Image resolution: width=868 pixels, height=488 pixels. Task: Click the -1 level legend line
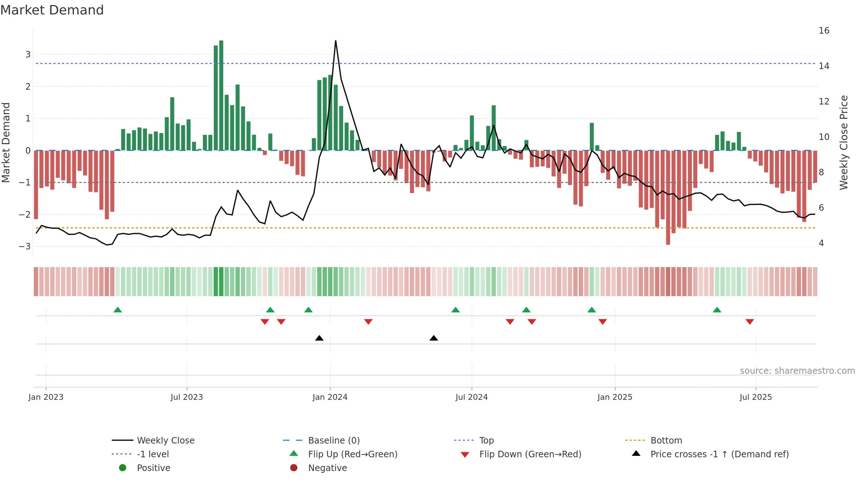coord(122,454)
